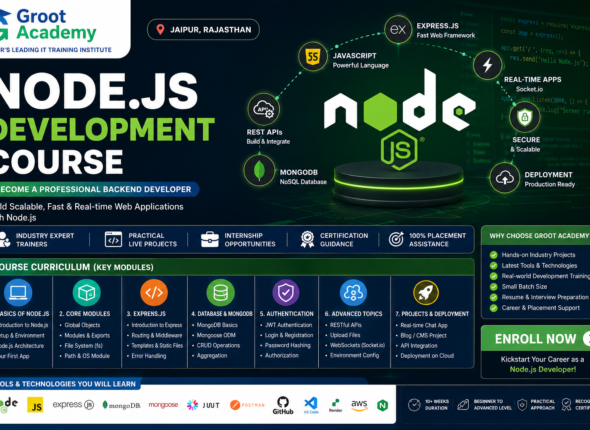Click the purple Authentication shield check icon
590x430 pixels.
(x=286, y=292)
